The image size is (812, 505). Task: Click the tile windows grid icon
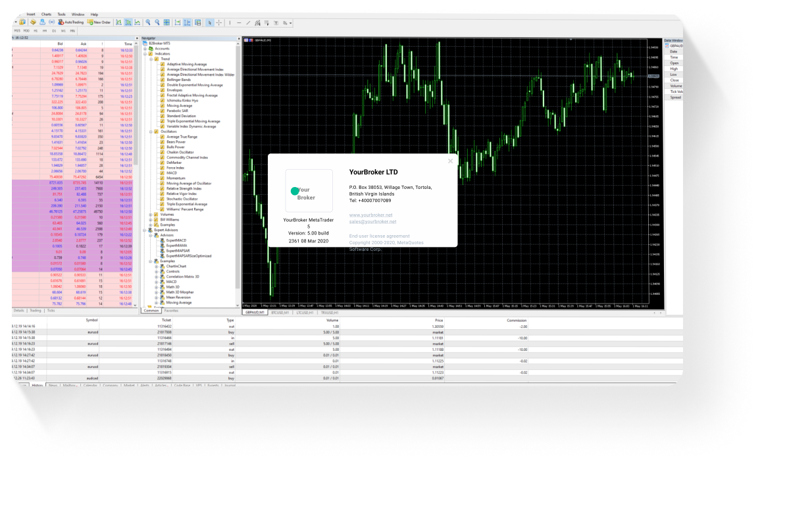tap(166, 22)
